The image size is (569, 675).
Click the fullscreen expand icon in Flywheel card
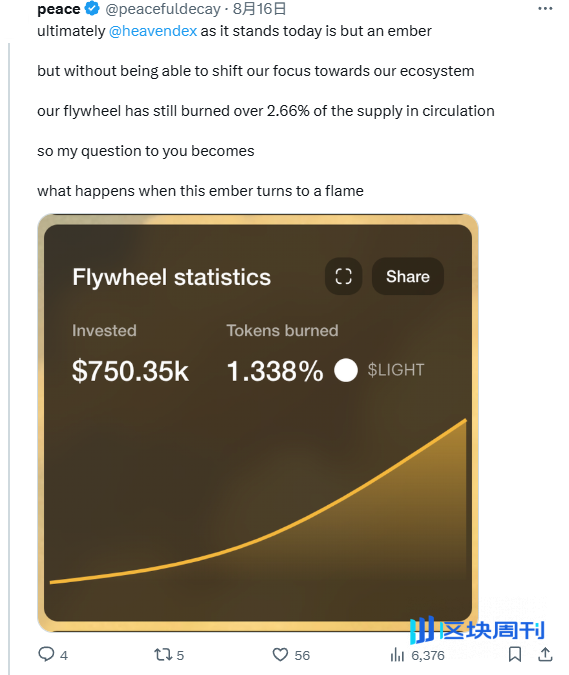pyautogui.click(x=343, y=276)
